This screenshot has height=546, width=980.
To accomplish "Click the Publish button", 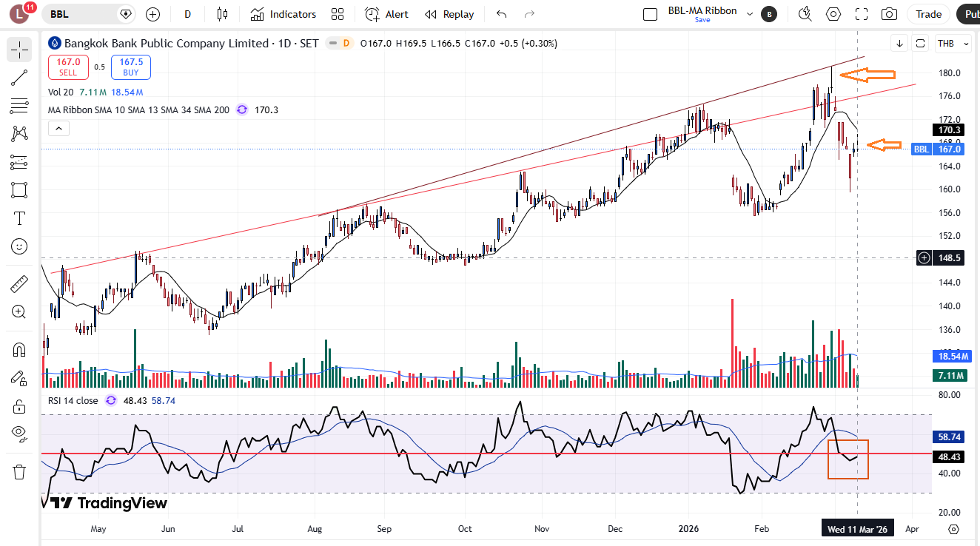I will click(x=968, y=14).
